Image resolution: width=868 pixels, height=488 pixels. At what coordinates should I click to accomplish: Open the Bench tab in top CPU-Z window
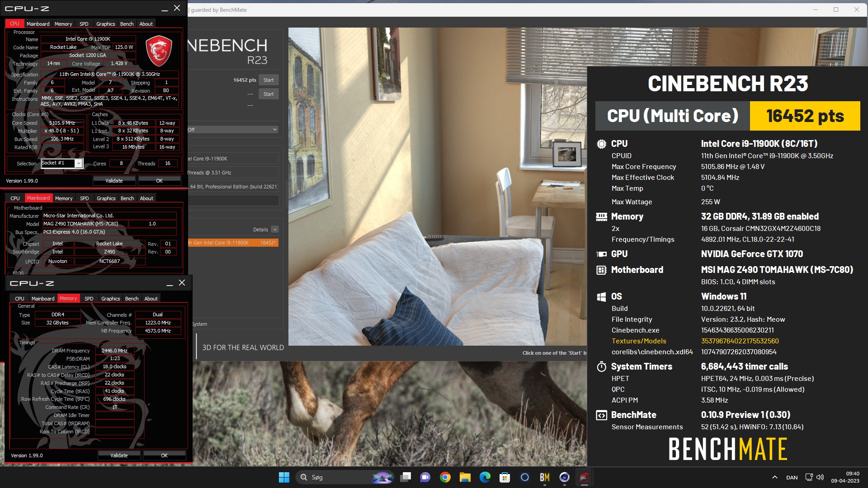pyautogui.click(x=127, y=24)
